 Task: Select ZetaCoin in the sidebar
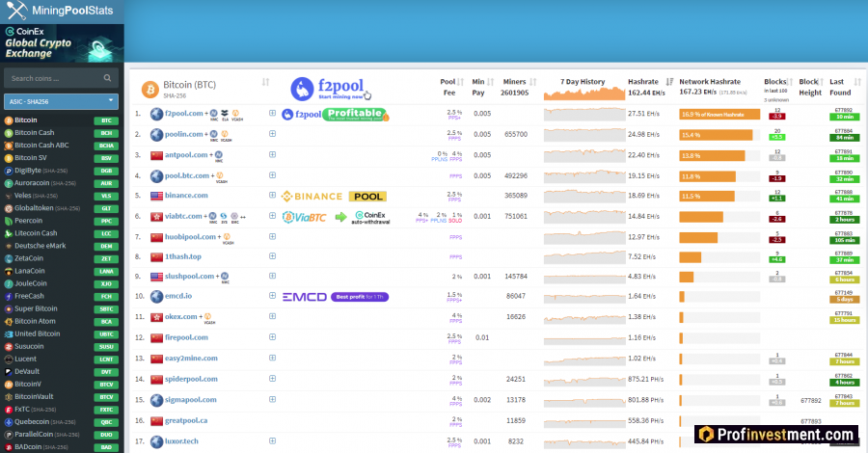(x=29, y=259)
